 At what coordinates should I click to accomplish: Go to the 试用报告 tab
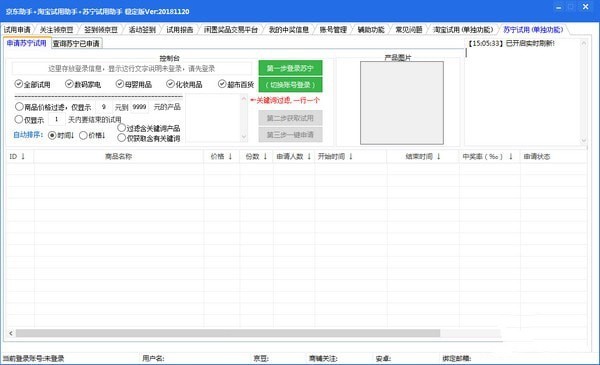coord(179,29)
